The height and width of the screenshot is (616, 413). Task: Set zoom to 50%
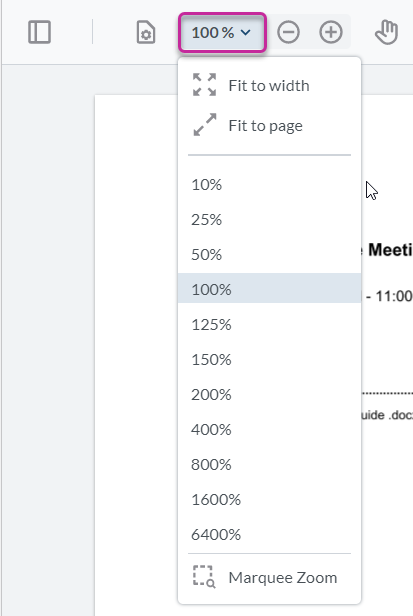tap(269, 255)
